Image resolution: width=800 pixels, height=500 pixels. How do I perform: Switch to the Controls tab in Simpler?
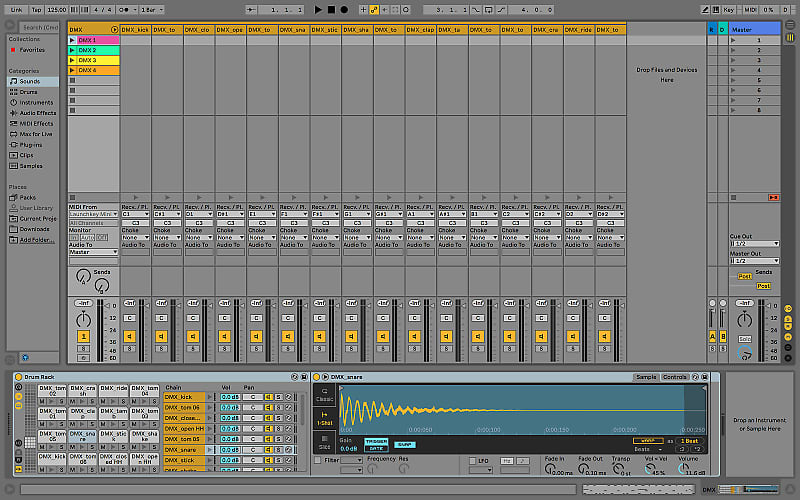pyautogui.click(x=676, y=377)
